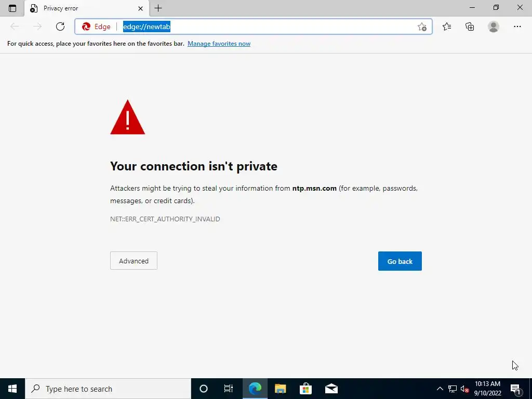The height and width of the screenshot is (399, 532).
Task: Click the muted volume tray icon
Action: (x=464, y=389)
